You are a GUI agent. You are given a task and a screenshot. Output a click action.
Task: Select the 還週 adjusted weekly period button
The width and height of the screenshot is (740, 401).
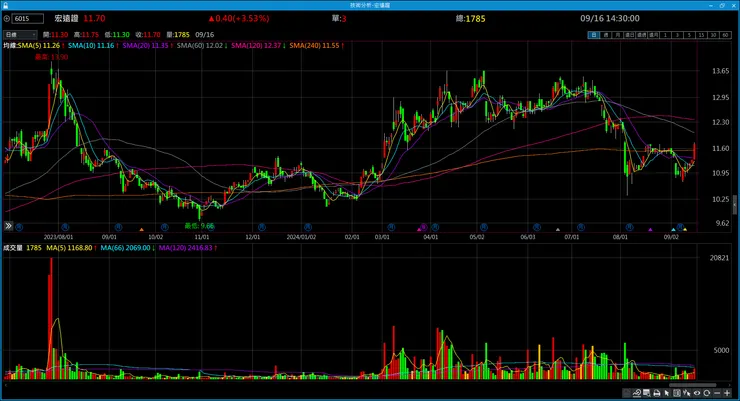click(641, 35)
